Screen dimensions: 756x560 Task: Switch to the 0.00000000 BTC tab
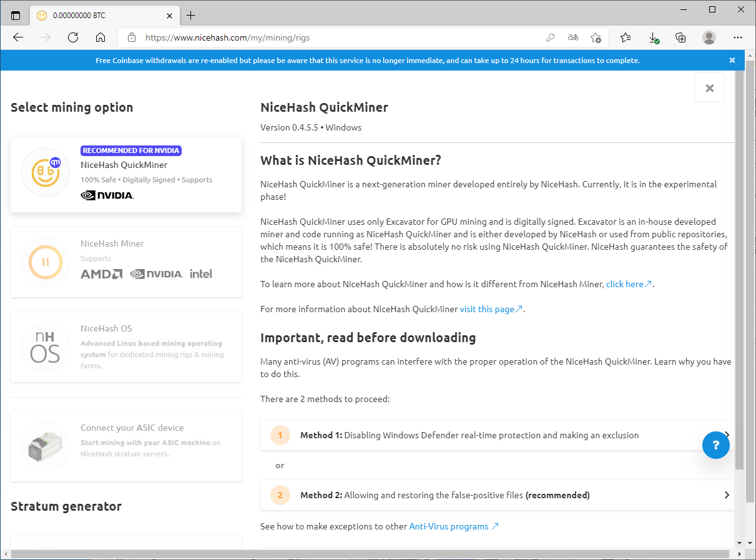105,16
